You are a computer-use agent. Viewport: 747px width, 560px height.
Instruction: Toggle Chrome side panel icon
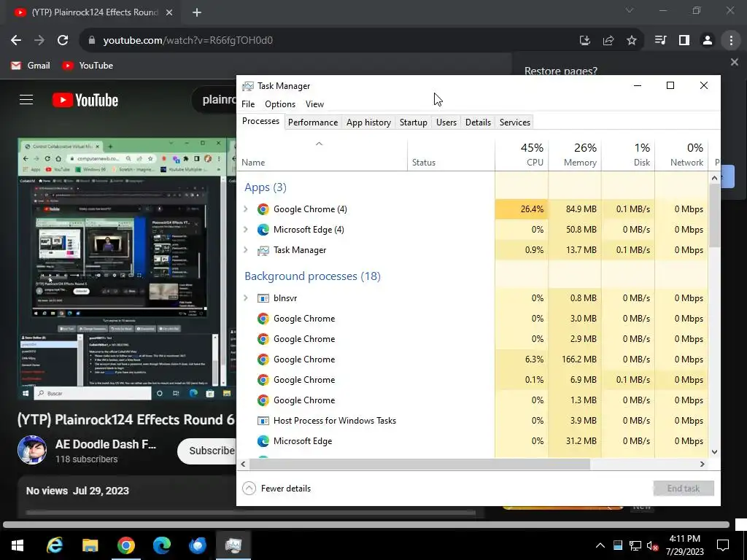tap(684, 41)
